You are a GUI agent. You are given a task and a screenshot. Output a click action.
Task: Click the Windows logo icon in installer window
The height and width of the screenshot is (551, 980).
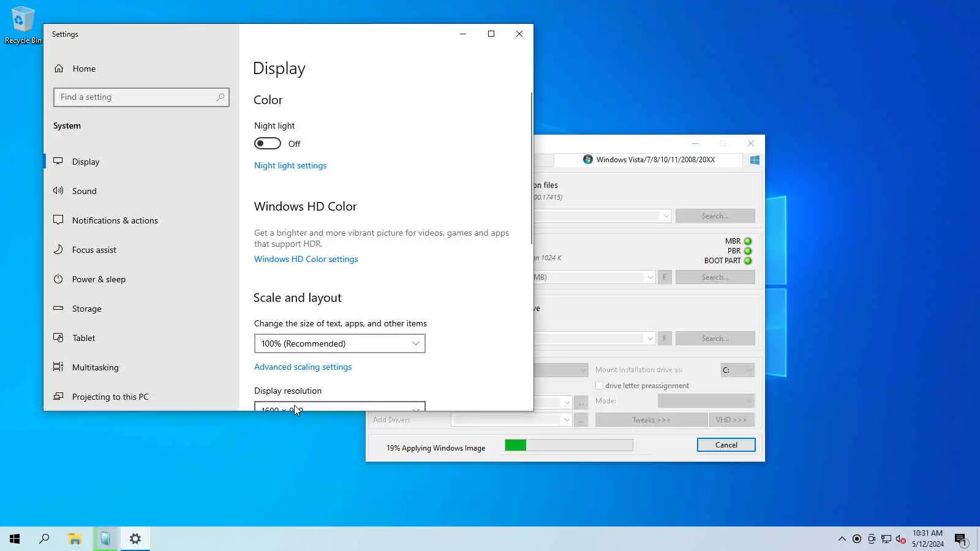[x=755, y=160]
